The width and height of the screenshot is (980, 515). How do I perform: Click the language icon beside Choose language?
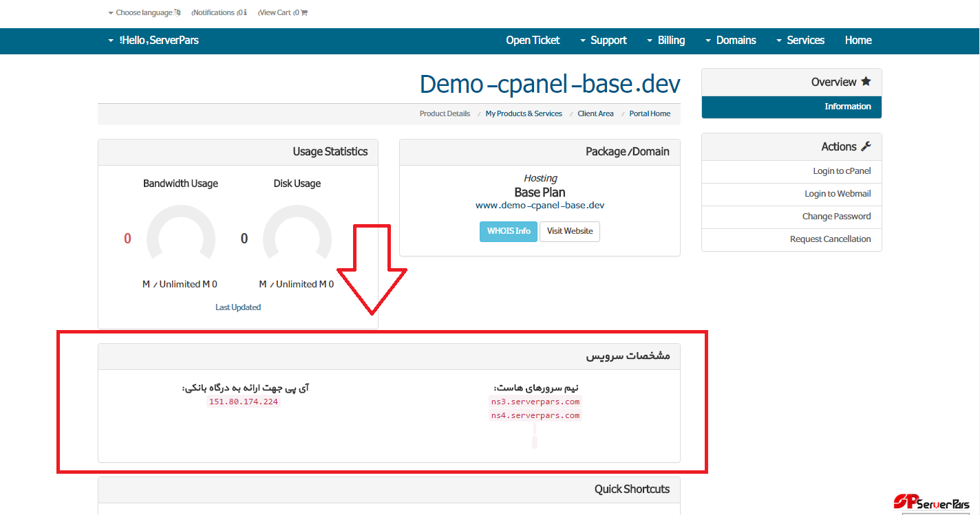point(178,12)
